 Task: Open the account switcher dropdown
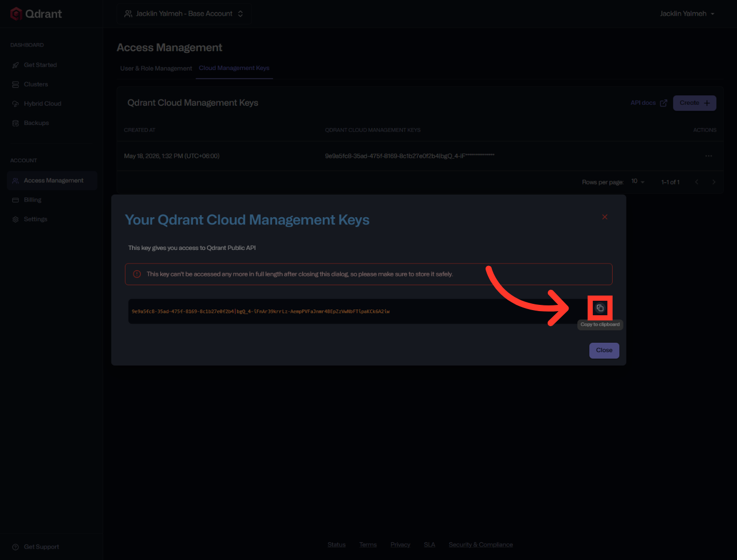click(x=184, y=14)
